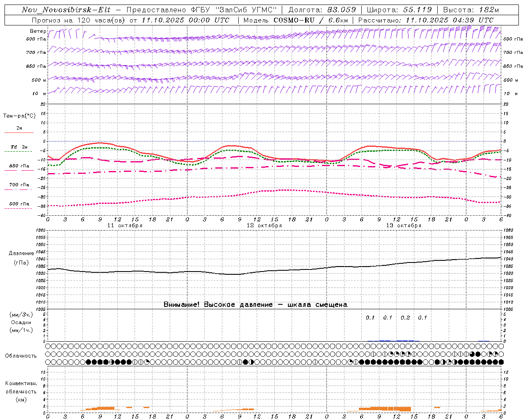
Task: Click the elevation text Высота: 182м
Action: (x=471, y=10)
